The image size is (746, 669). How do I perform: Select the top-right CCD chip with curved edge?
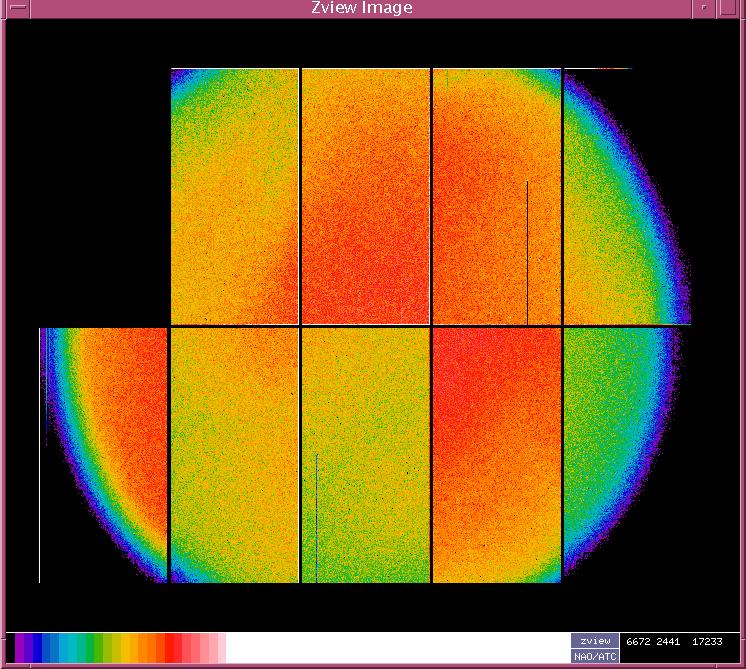point(620,196)
